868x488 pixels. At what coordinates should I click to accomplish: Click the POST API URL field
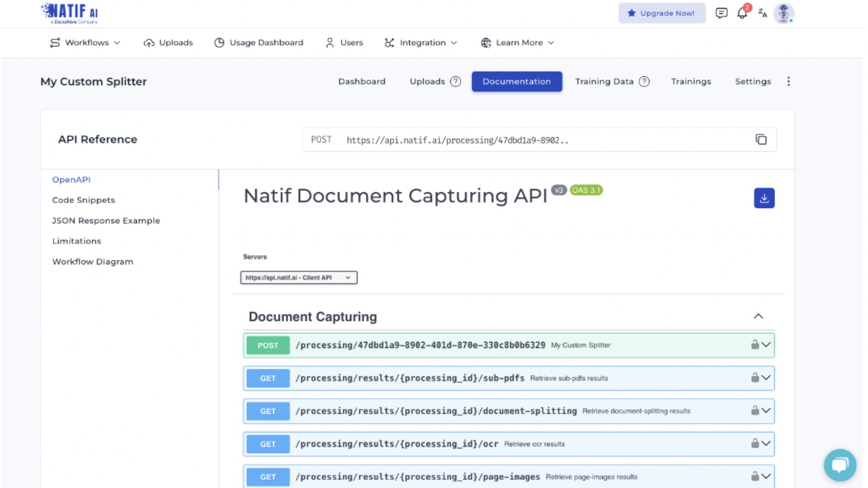[x=539, y=139]
